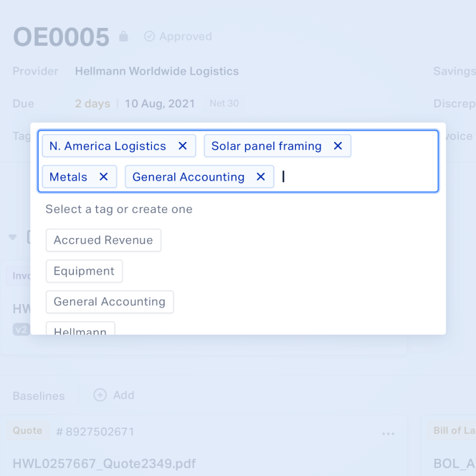The width and height of the screenshot is (476, 476).
Task: Select the Accrued Revenue tag suggestion
Action: (x=103, y=240)
